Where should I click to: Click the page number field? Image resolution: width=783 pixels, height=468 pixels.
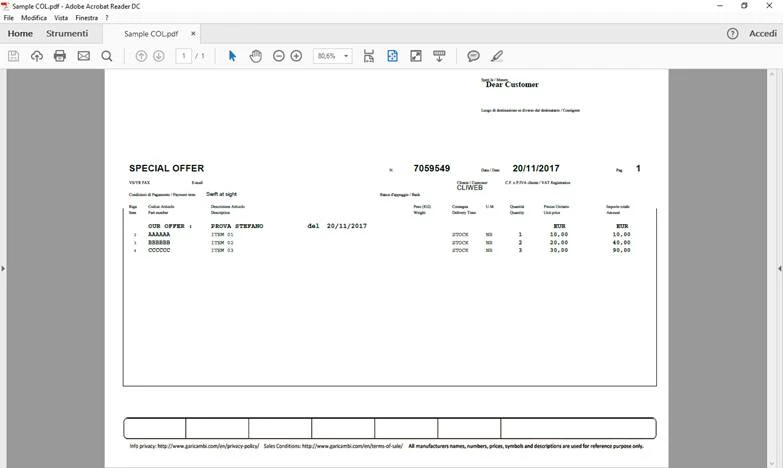(183, 56)
